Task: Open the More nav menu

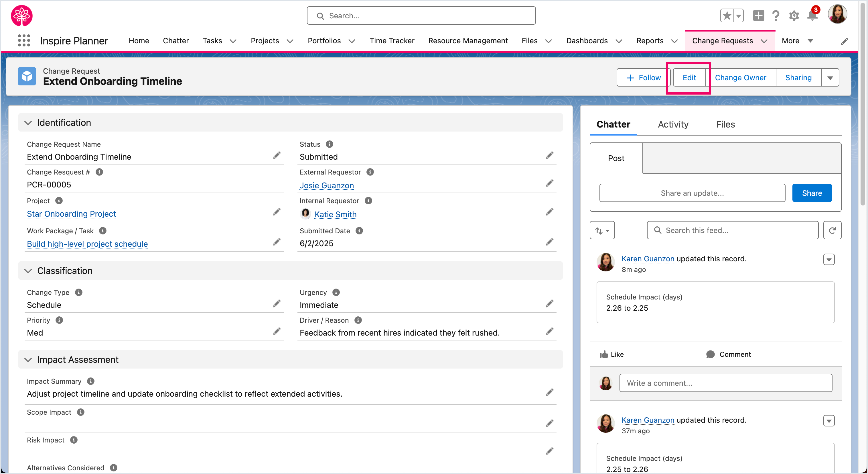Action: coord(798,41)
